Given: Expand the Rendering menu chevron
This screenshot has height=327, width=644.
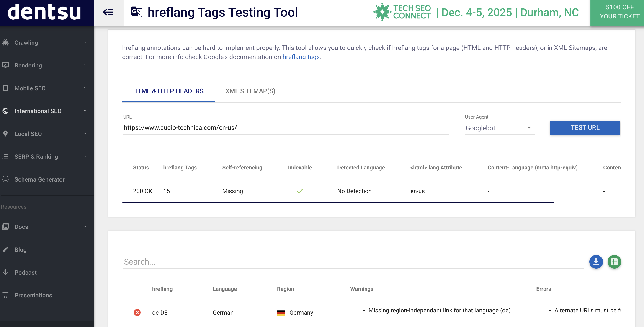Looking at the screenshot, I should pyautogui.click(x=85, y=65).
